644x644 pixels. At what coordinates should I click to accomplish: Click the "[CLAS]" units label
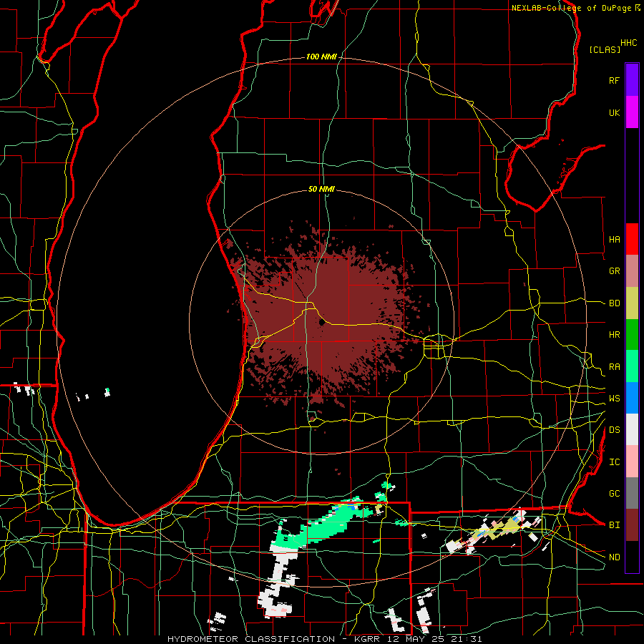pos(605,49)
